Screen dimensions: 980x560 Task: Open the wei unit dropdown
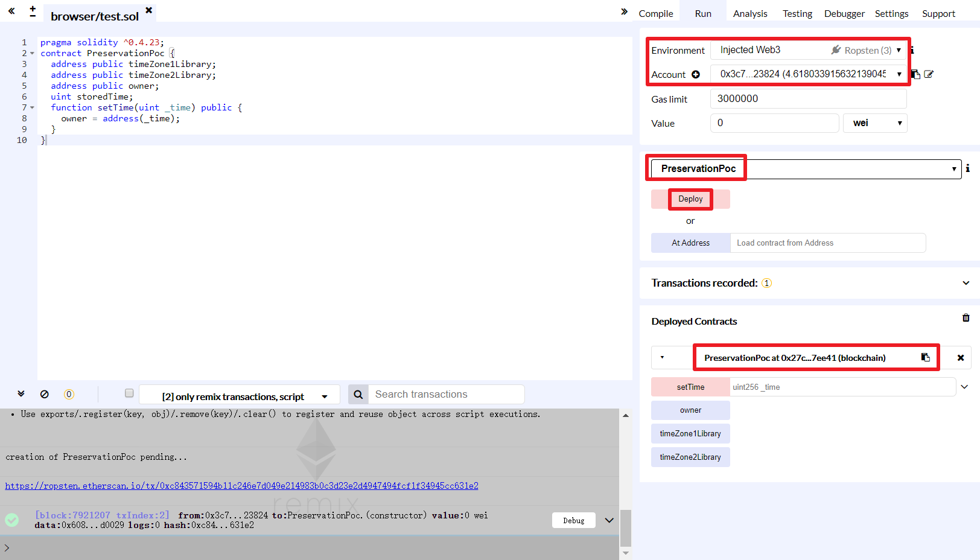tap(875, 123)
